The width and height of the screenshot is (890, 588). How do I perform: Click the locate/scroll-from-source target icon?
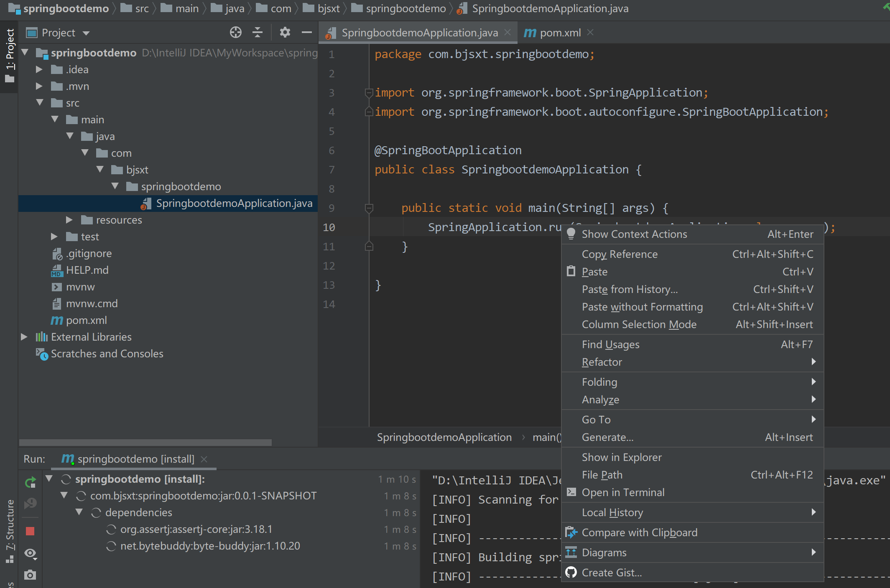click(236, 33)
